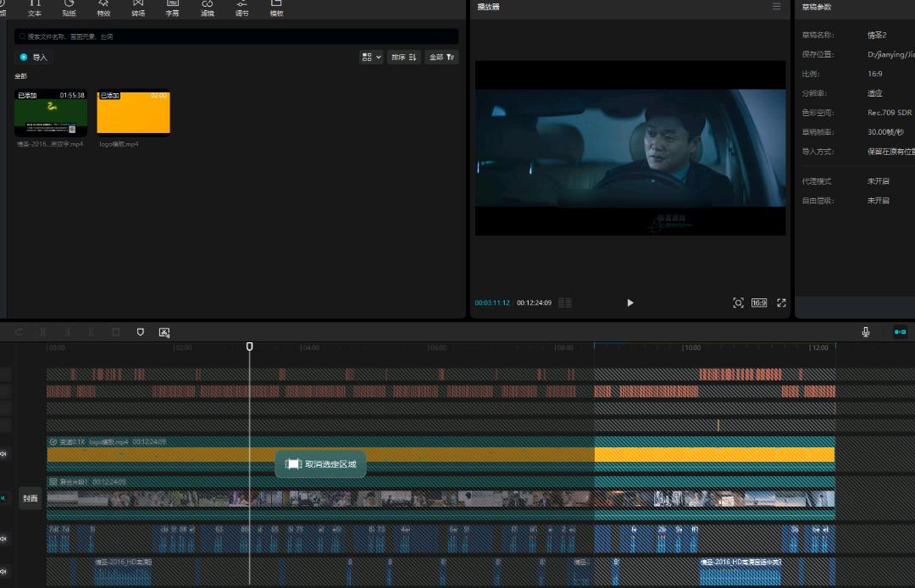Click the microphone record icon
This screenshot has height=588, width=915.
click(866, 332)
